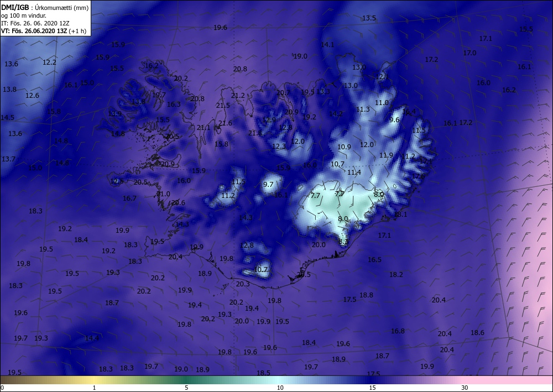Click the map value '21.2'
This screenshot has width=553, height=392.
pos(238,96)
